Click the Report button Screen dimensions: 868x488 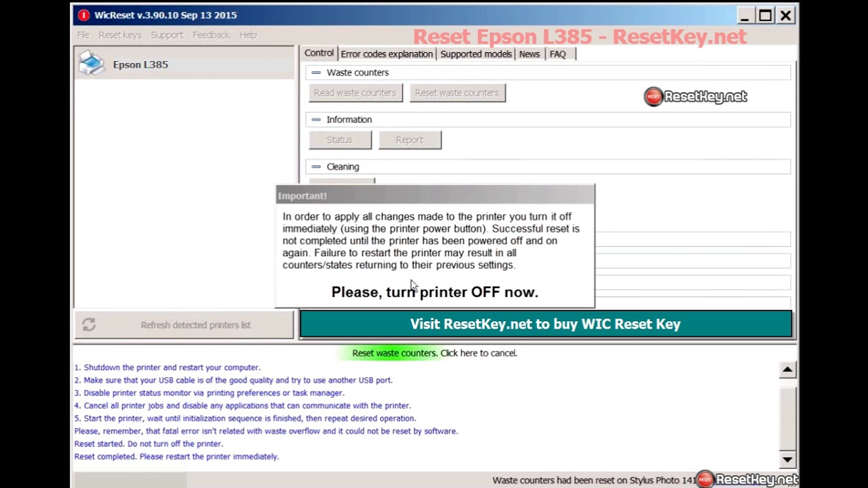point(410,140)
